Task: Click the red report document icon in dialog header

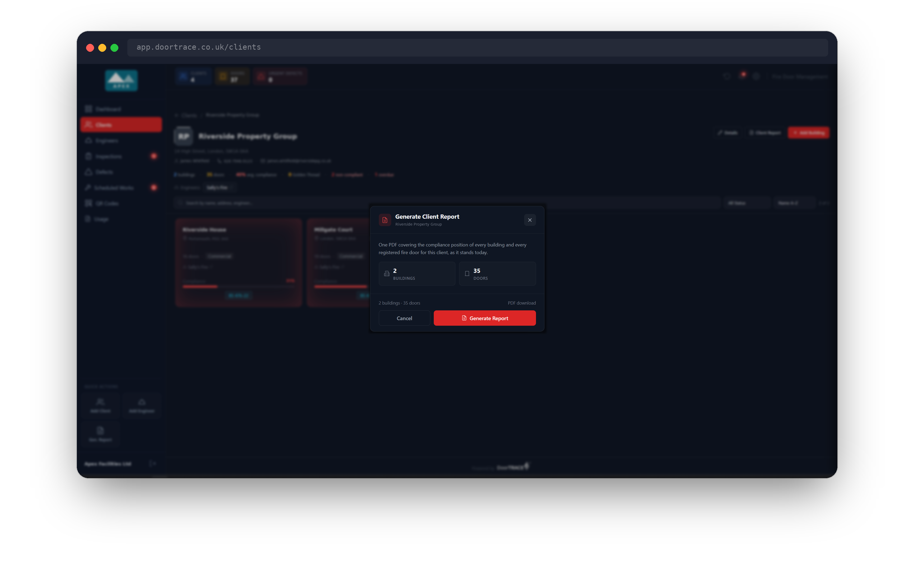Action: click(x=384, y=220)
